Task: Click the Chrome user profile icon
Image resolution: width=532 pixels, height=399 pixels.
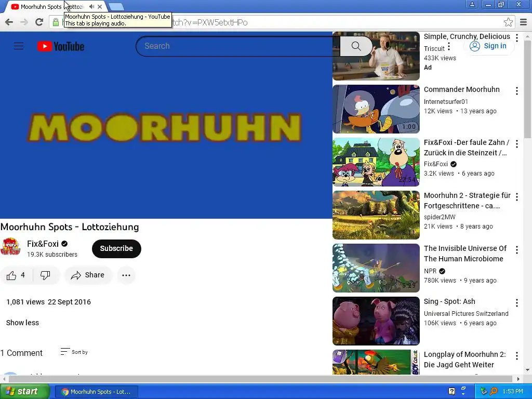Action: (472, 4)
